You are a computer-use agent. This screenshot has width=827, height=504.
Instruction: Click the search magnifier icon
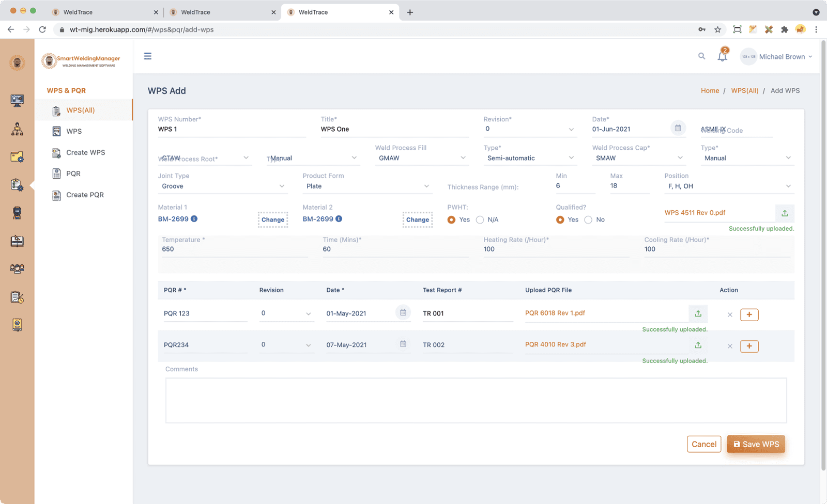click(701, 56)
